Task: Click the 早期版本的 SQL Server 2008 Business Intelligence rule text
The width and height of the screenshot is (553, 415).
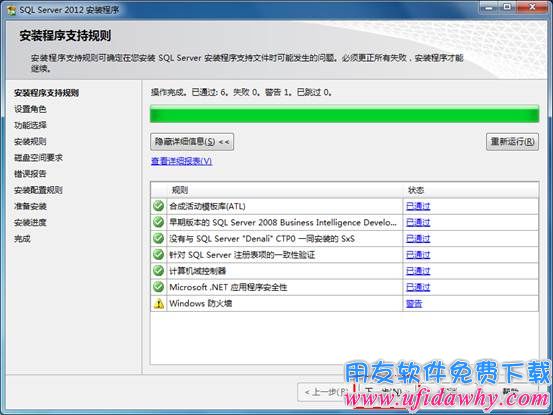Action: [283, 222]
